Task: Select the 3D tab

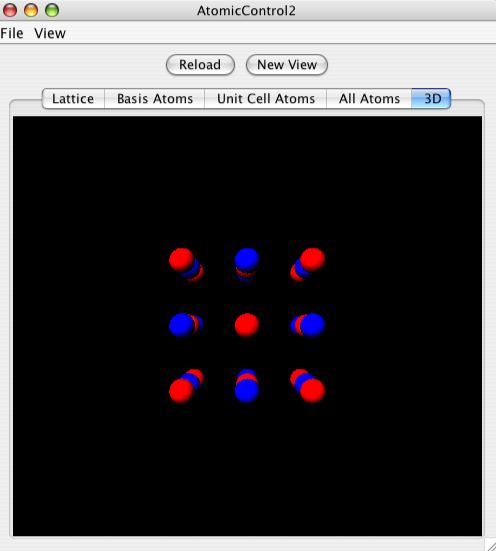Action: tap(431, 98)
